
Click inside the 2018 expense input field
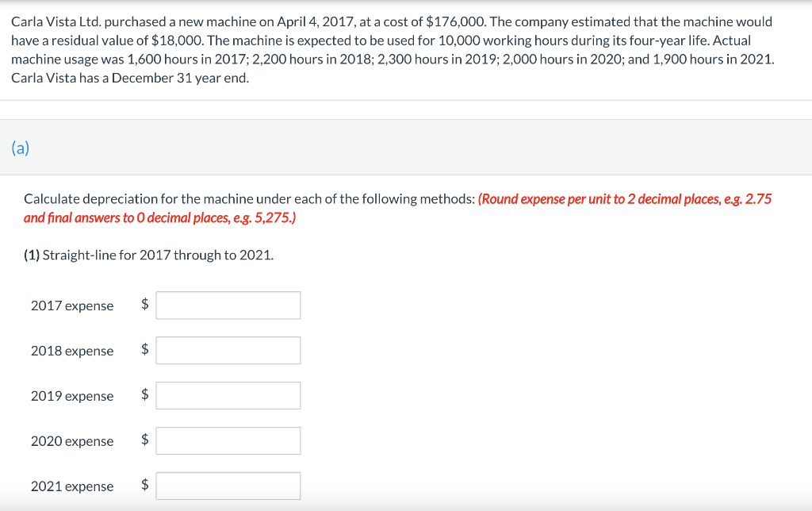pyautogui.click(x=228, y=350)
